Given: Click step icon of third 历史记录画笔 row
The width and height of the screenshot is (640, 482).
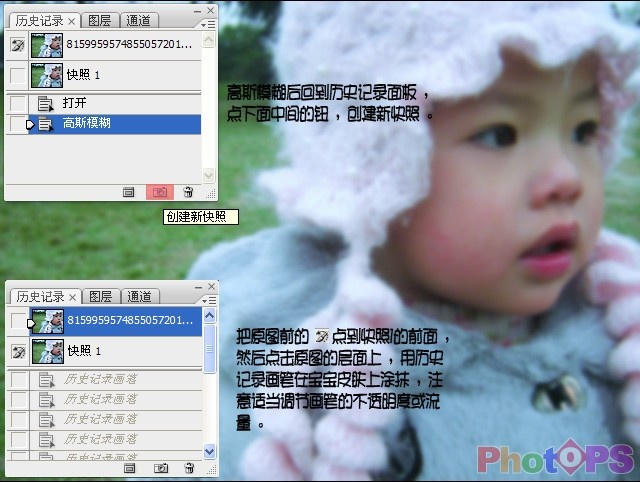Looking at the screenshot, I should click(46, 420).
